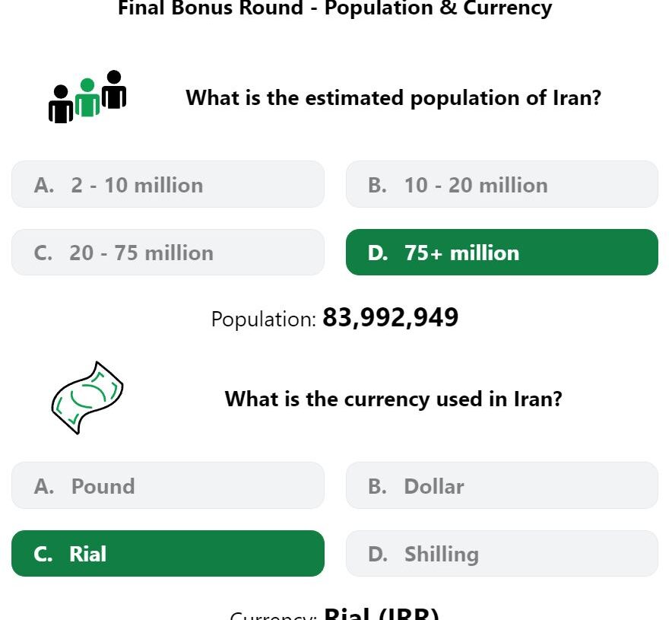Image resolution: width=672 pixels, height=620 pixels.
Task: Pick currency answer B. Dollar
Action: pyautogui.click(x=502, y=486)
